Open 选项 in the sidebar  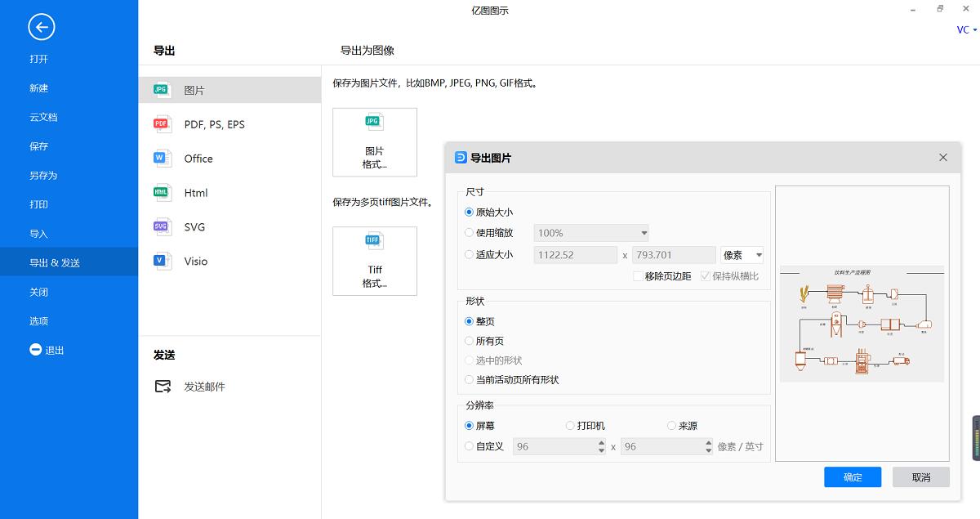38,320
